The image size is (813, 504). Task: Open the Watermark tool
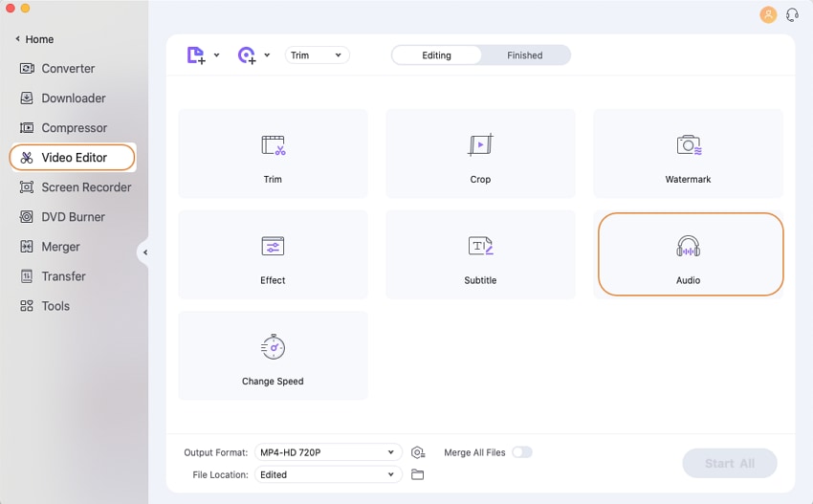[x=688, y=153]
